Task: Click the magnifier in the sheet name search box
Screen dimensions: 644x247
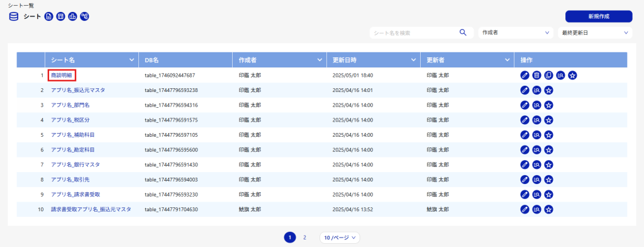Action: tap(463, 33)
